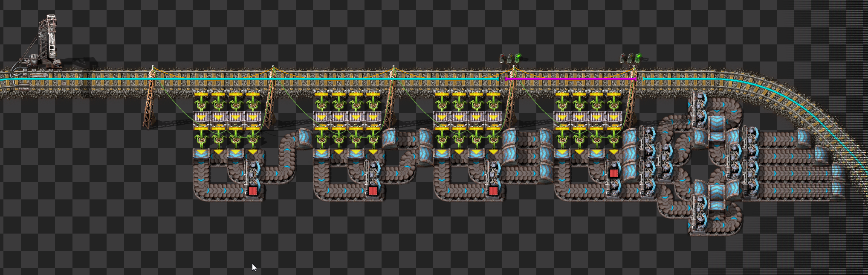
Task: Select the electric pole right of the second chest group
Action: [x=391, y=97]
